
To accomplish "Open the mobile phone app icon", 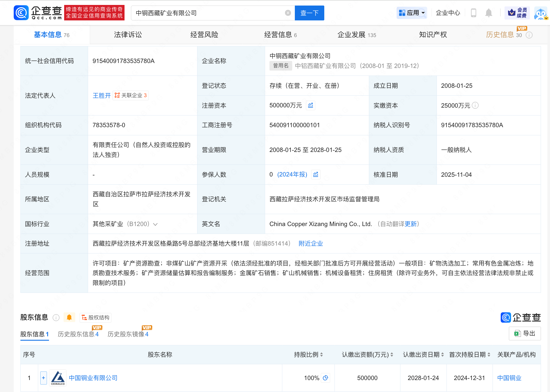I will 474,13.
